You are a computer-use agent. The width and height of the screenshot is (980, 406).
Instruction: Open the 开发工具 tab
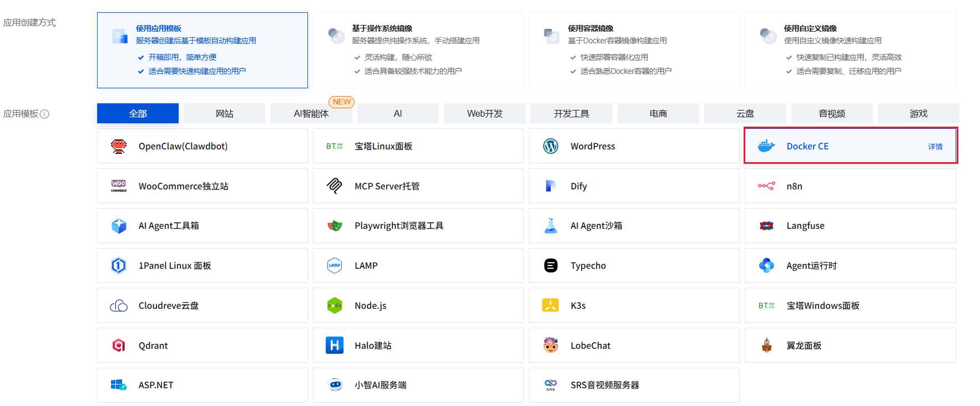[572, 113]
